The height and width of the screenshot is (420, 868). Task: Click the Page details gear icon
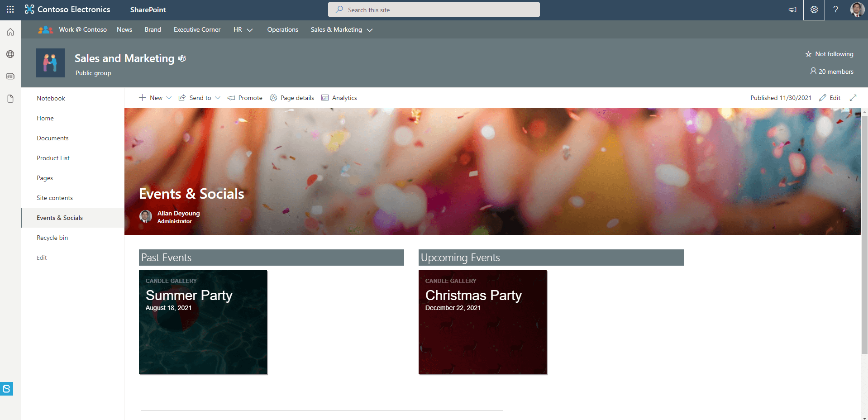(273, 98)
